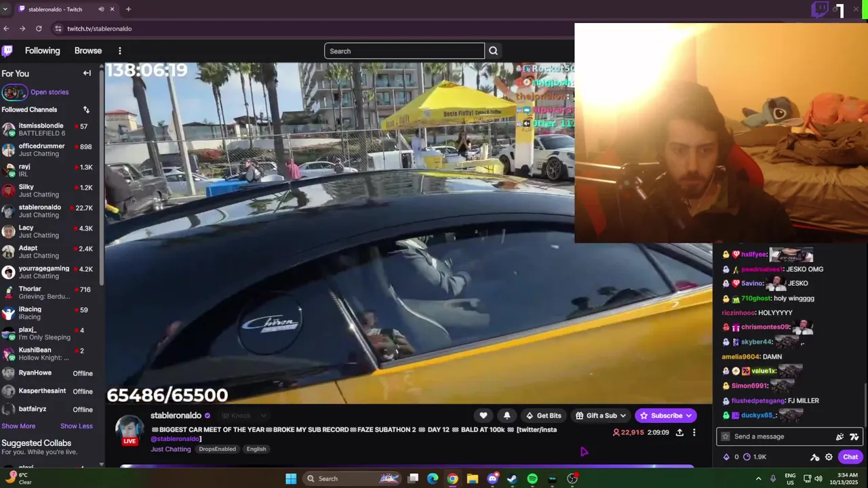Image resolution: width=868 pixels, height=488 pixels.
Task: Toggle notifications with the bell button
Action: (507, 415)
